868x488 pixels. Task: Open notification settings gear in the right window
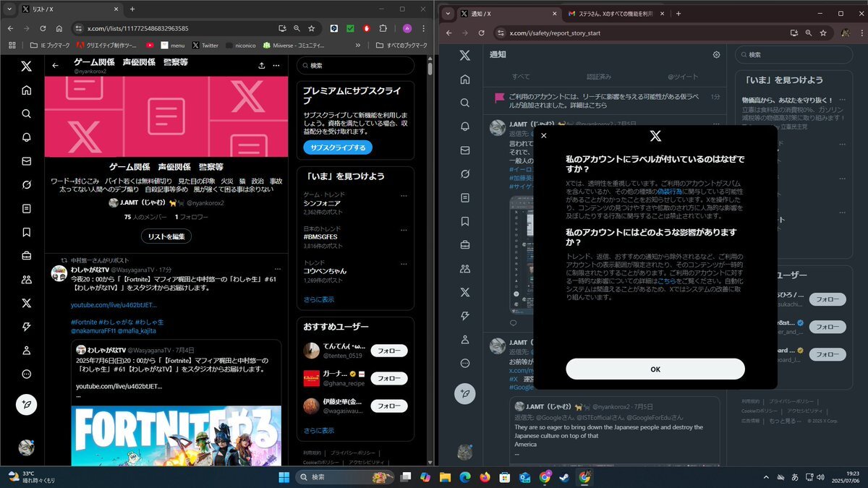tap(716, 54)
